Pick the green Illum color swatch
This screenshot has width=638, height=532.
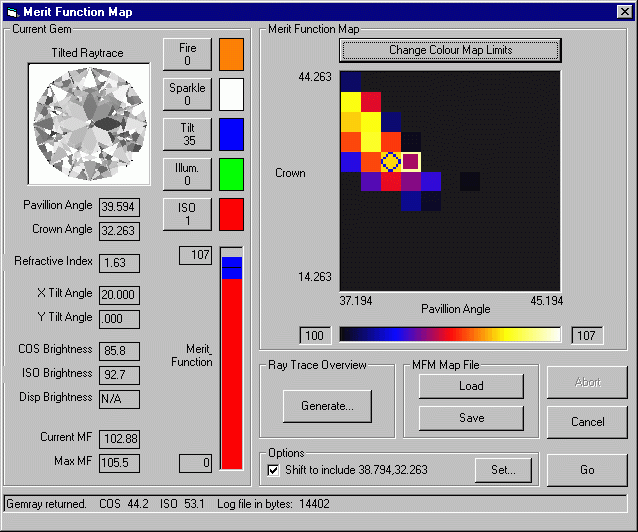click(232, 174)
